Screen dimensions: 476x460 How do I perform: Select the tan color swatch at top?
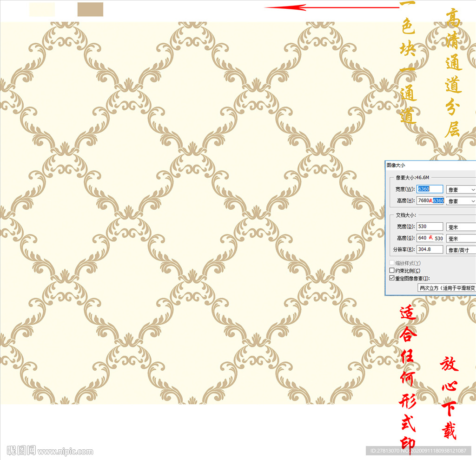pos(90,9)
